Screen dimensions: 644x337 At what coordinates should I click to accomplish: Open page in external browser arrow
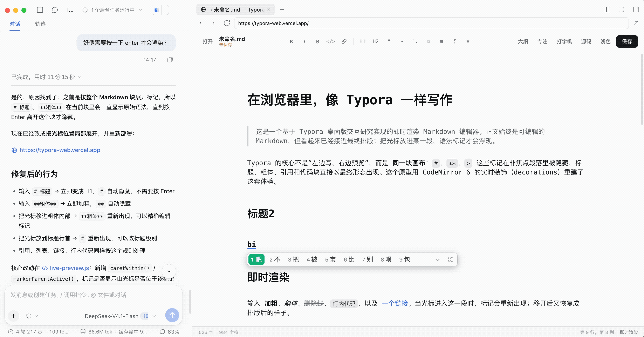point(636,23)
